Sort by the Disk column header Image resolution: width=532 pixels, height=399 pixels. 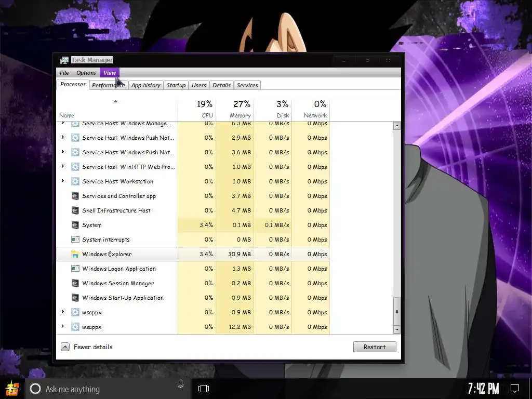(273, 109)
